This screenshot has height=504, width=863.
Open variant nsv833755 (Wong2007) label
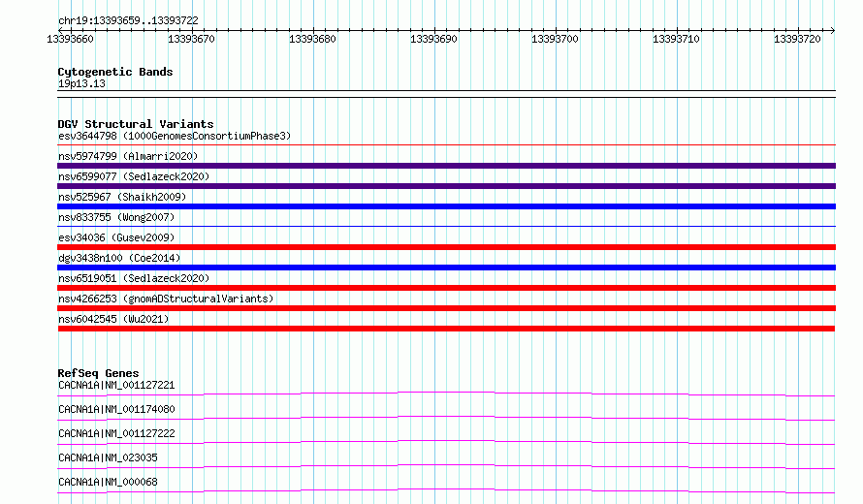point(116,217)
